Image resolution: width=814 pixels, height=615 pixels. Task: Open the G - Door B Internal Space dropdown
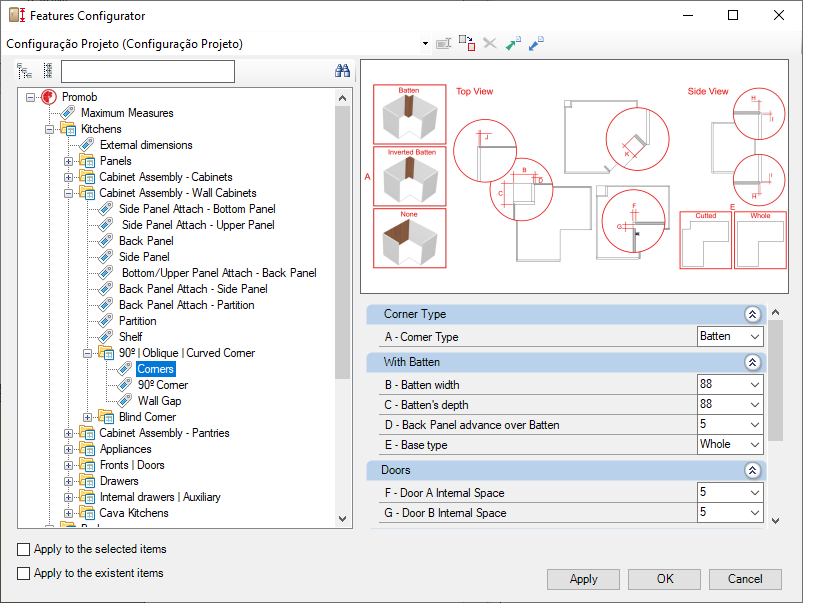point(755,513)
